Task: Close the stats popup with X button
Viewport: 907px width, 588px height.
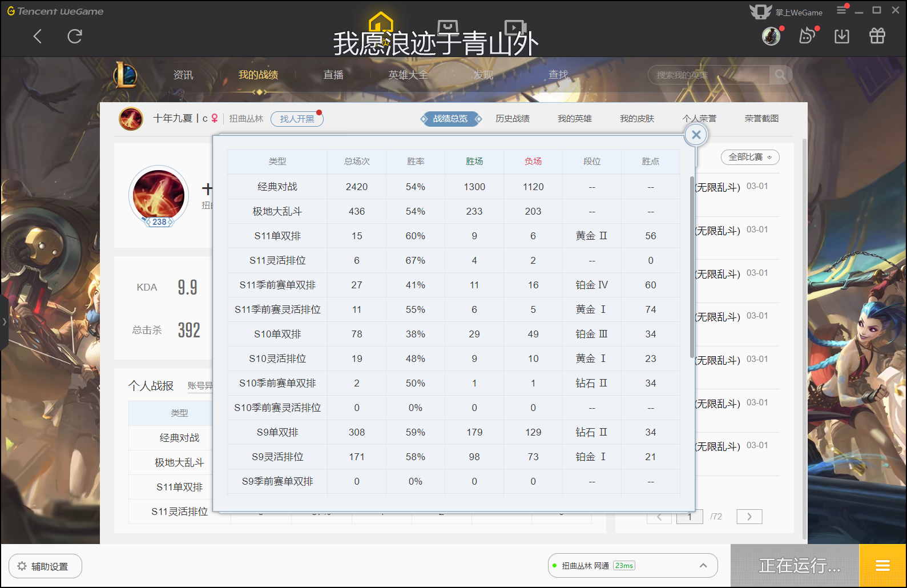Action: coord(696,135)
